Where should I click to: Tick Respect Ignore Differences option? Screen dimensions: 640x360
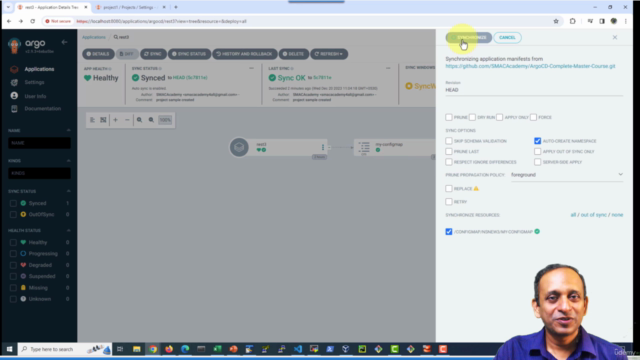tap(449, 162)
